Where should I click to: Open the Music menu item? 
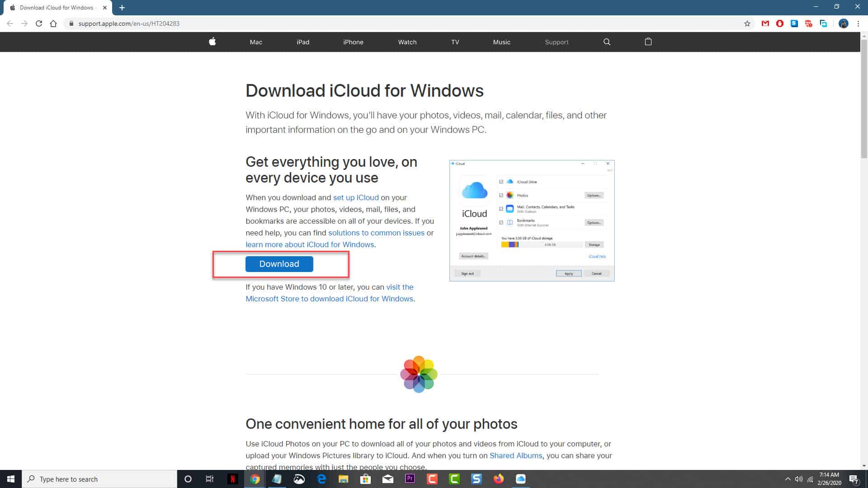[502, 42]
